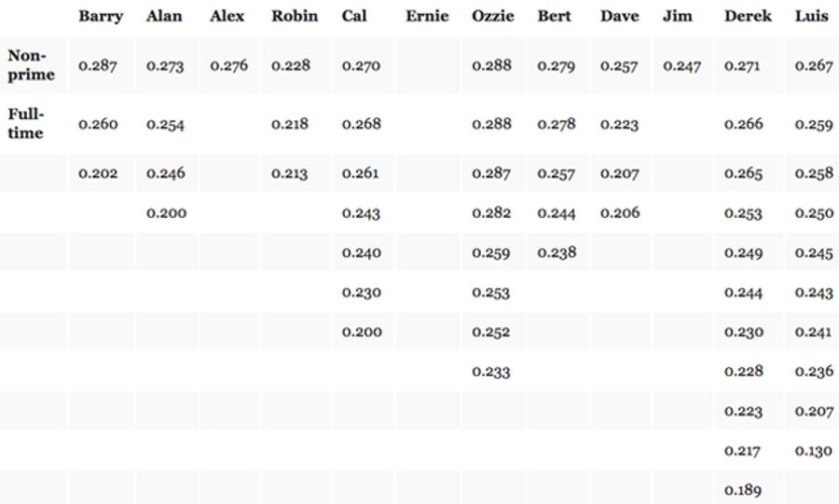
Task: Select the Non-prime row label
Action: pos(31,64)
